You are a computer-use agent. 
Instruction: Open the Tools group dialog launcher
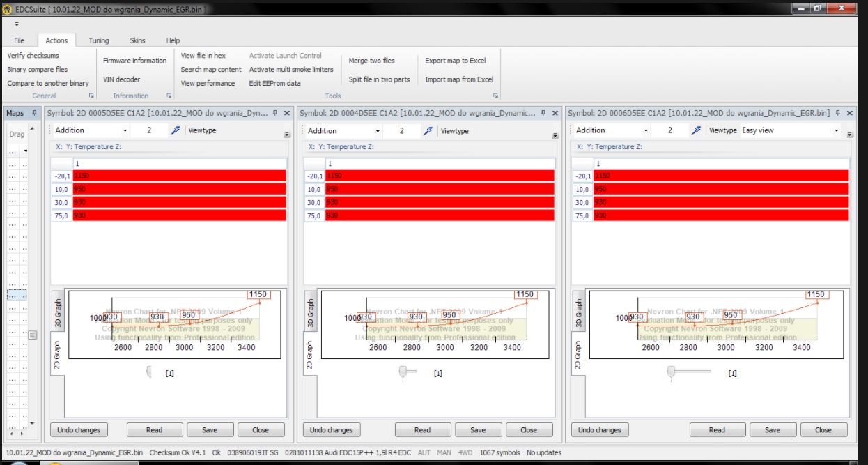pyautogui.click(x=496, y=96)
